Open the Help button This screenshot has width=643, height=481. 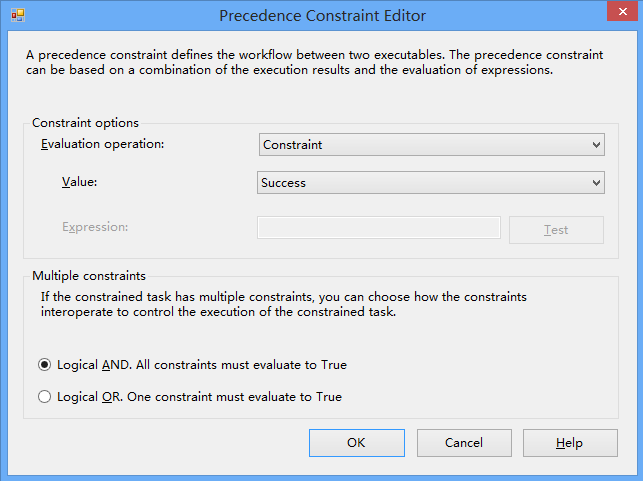pos(569,443)
